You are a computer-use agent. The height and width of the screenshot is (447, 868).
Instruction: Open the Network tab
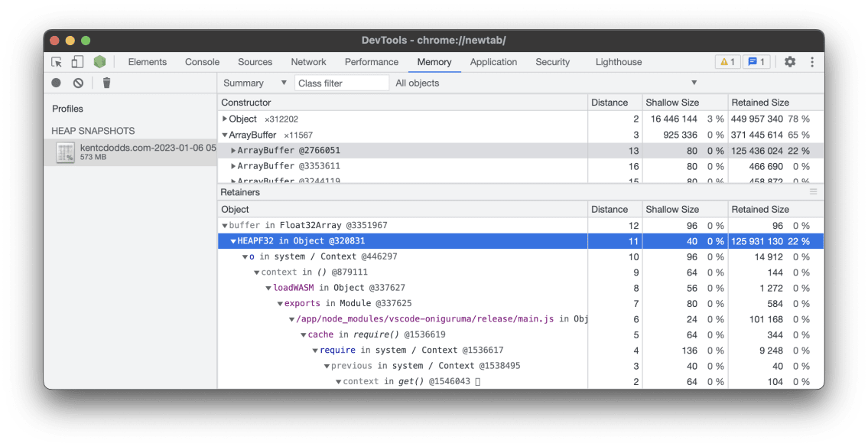pos(308,62)
